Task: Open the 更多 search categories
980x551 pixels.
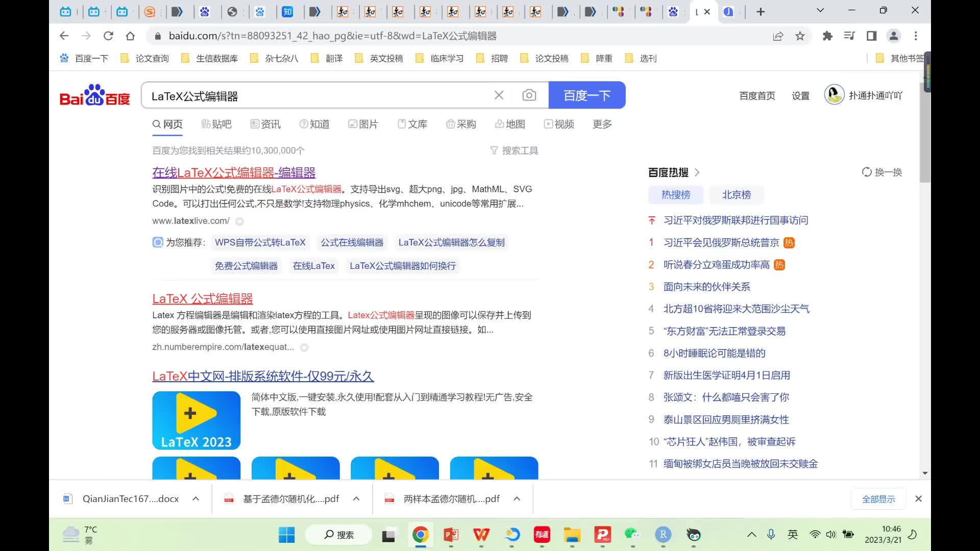Action: point(602,124)
